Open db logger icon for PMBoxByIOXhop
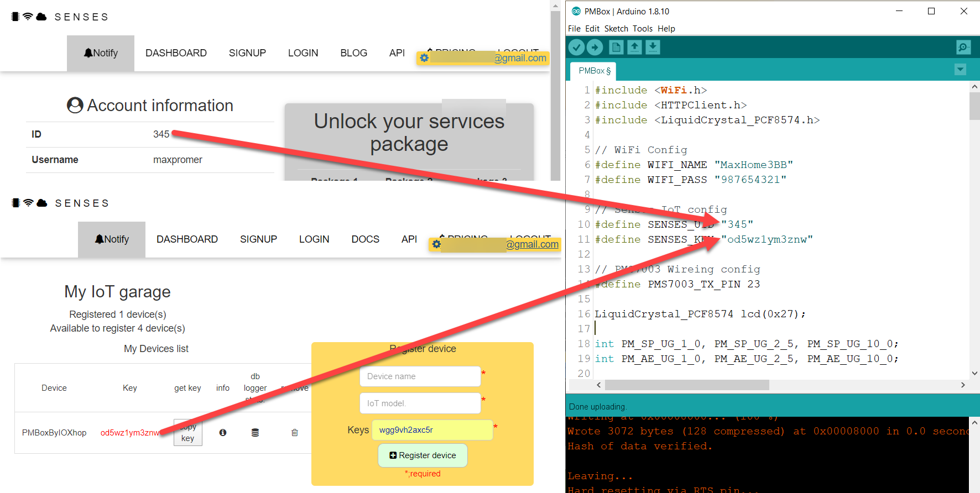 [255, 433]
